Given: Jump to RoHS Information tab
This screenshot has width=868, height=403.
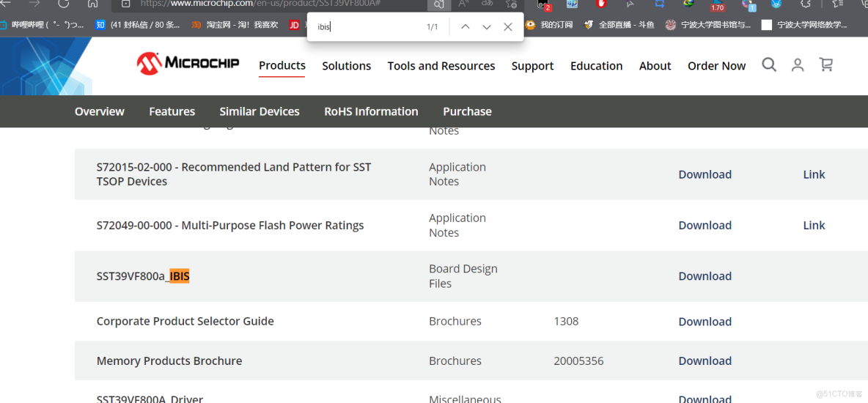Looking at the screenshot, I should click(x=371, y=111).
